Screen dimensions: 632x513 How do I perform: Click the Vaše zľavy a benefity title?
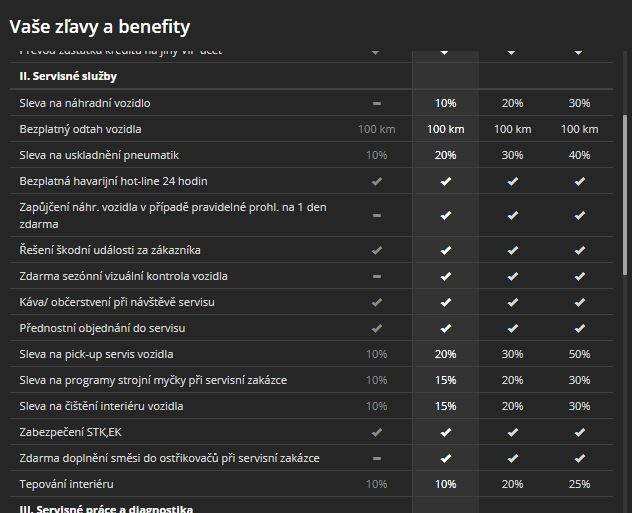(100, 27)
